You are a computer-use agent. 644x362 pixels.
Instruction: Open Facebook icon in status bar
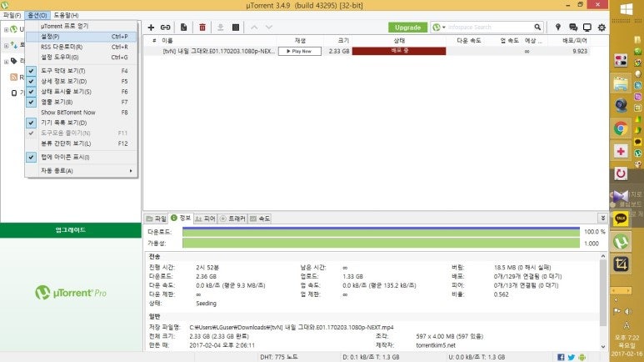(561, 357)
